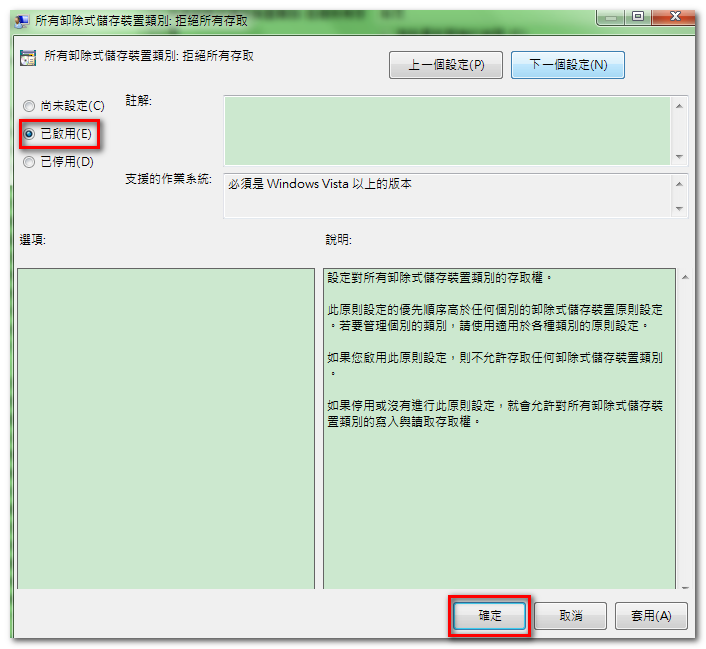706x649 pixels.
Task: Jump to next setting with 下一個設定(N)
Action: 567,65
